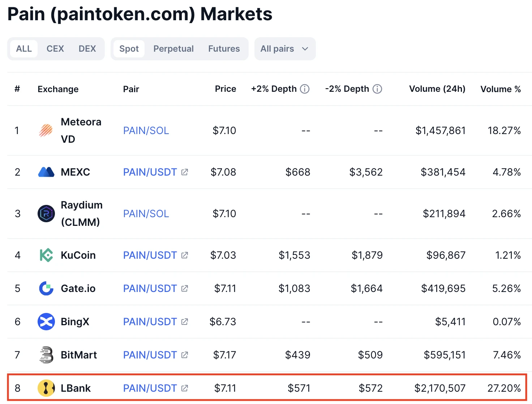Screen dimensions: 532x404
Task: Select the ALL exchanges filter
Action: 24,49
